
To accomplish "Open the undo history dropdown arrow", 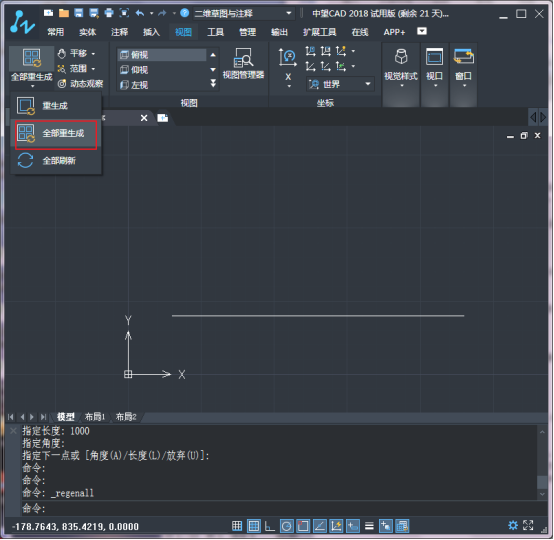I will (152, 13).
